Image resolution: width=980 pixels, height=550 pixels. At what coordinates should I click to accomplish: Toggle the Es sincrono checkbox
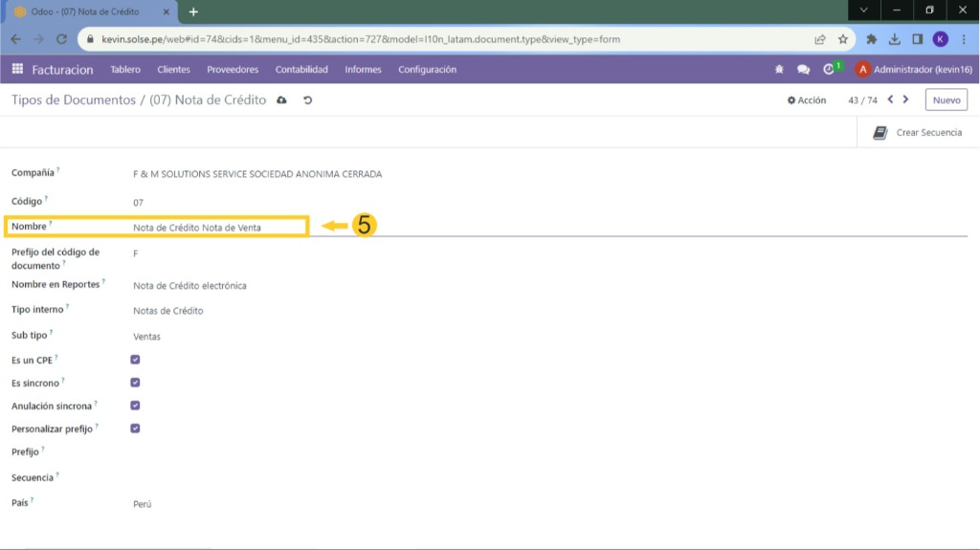point(135,383)
